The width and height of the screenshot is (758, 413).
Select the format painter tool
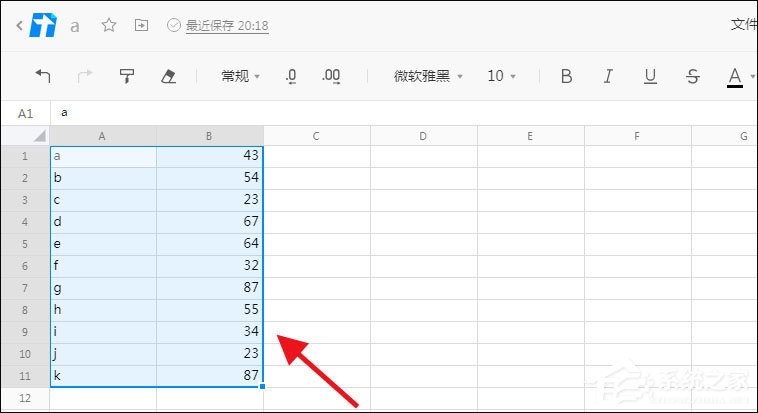(x=127, y=76)
